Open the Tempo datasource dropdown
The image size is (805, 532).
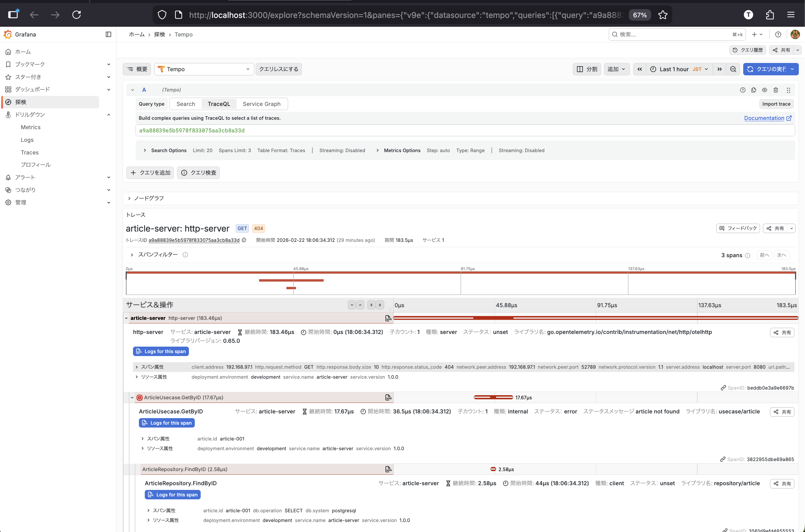(x=204, y=69)
